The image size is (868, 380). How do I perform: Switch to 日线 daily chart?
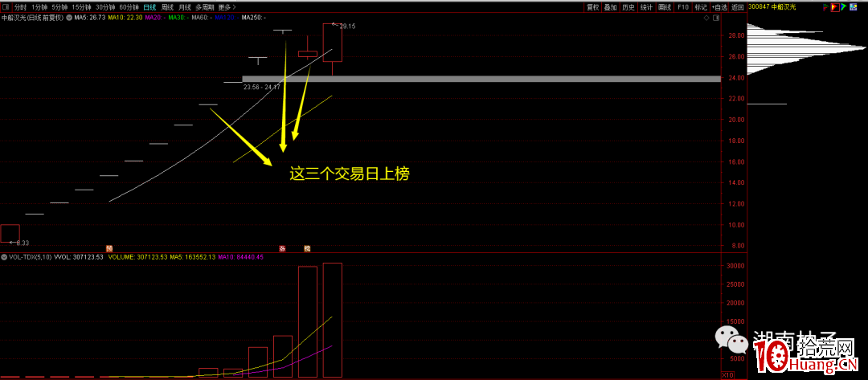(149, 7)
